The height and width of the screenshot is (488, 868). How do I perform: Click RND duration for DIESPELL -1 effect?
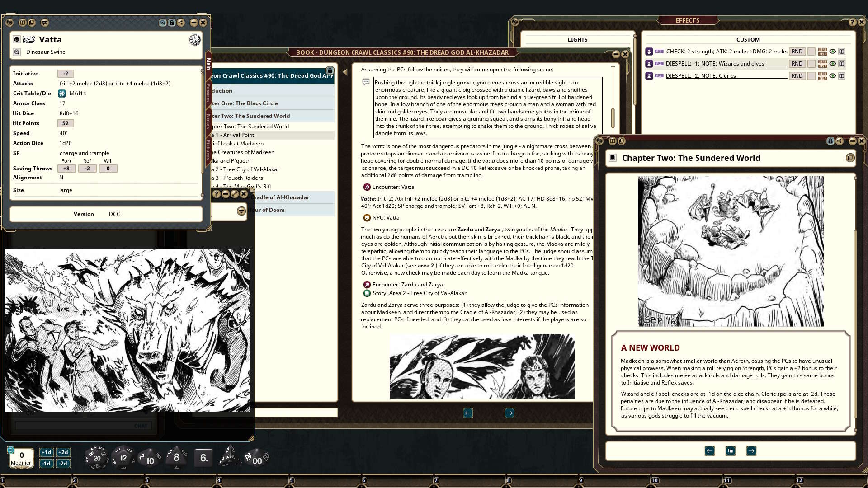click(x=797, y=64)
